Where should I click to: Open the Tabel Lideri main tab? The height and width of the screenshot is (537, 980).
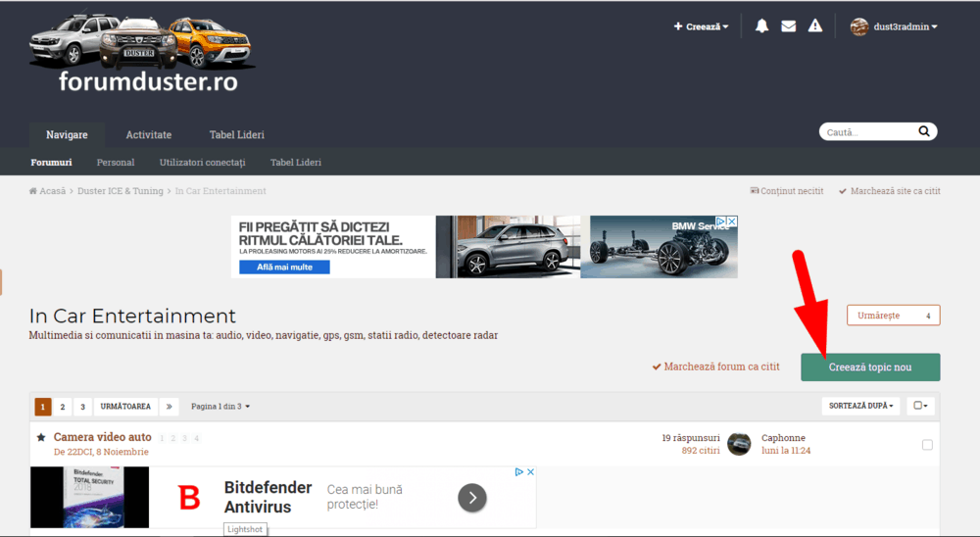tap(236, 134)
